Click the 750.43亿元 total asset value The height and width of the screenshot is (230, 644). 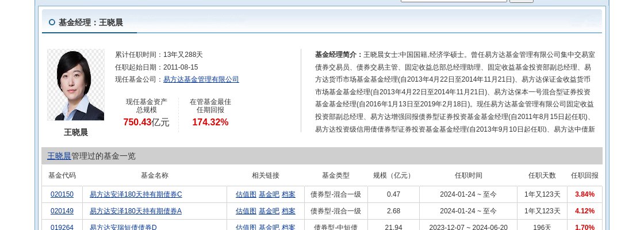tap(146, 122)
